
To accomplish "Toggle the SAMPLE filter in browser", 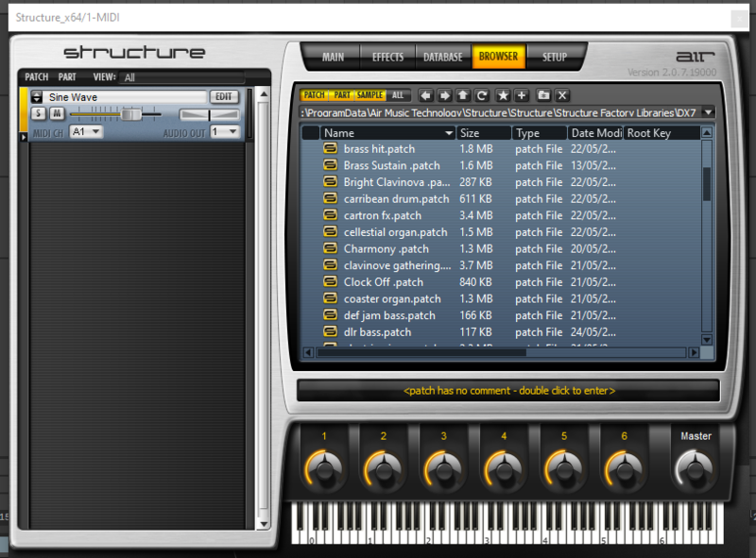I will coord(369,95).
